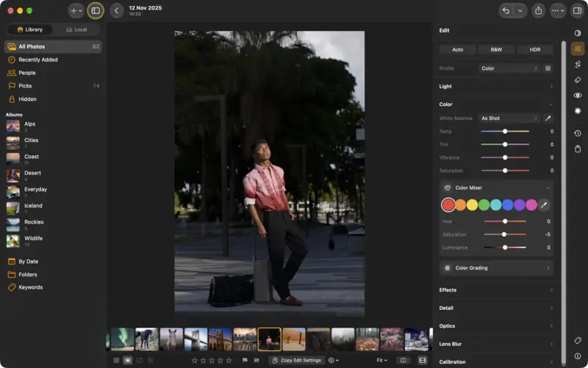Rate the photo five stars

coord(229,360)
